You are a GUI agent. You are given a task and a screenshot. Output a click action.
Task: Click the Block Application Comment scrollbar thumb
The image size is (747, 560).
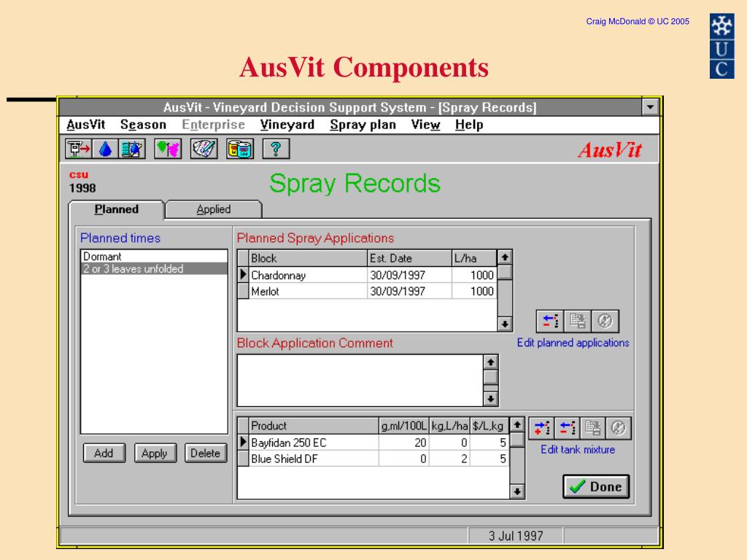[491, 377]
